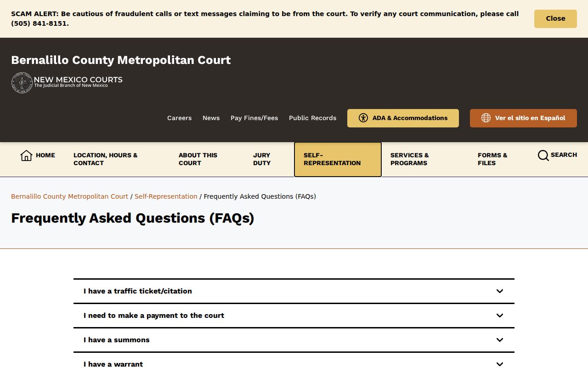This screenshot has height=368, width=588.
Task: Click the search magnifier icon
Action: 543,155
